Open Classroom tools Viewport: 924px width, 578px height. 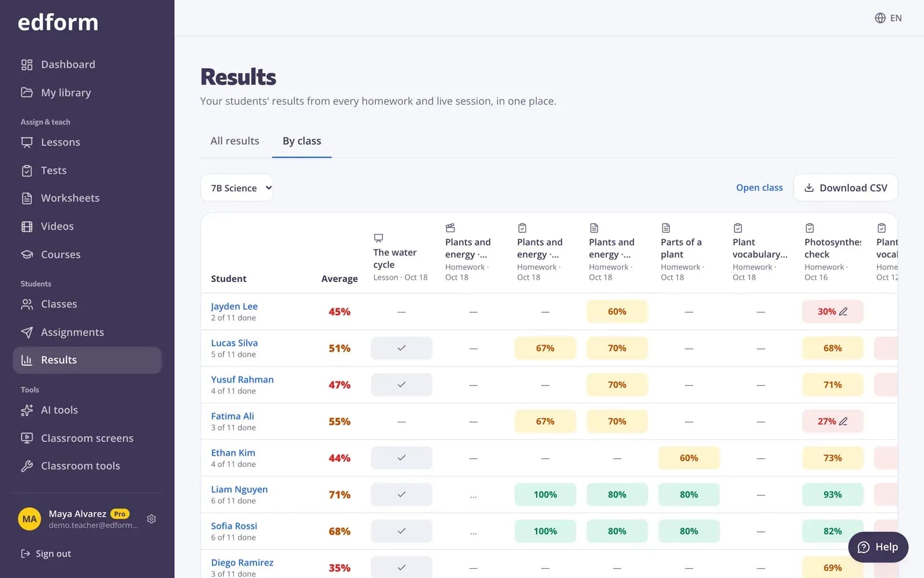click(x=87, y=466)
